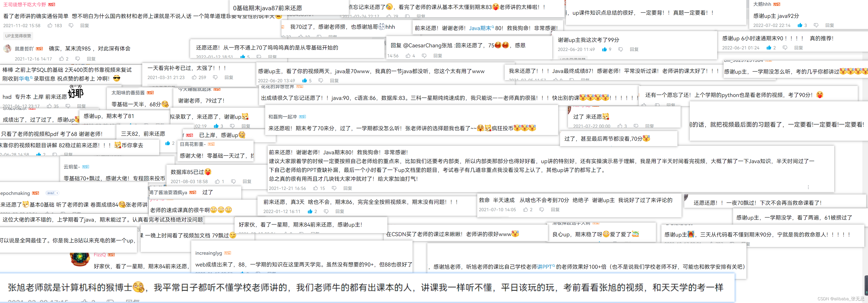Reply to the 2021-11-02 15:58 comment
The width and height of the screenshot is (868, 303).
[x=85, y=26]
